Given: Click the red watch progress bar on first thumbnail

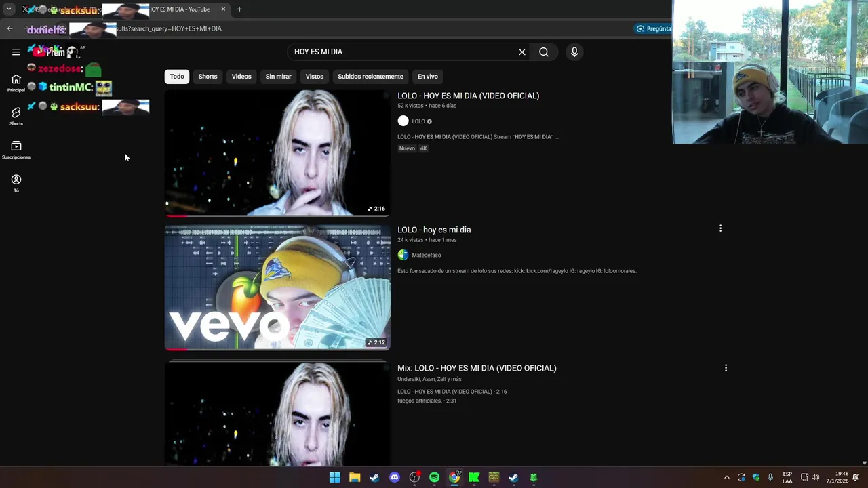Looking at the screenshot, I should (176, 216).
